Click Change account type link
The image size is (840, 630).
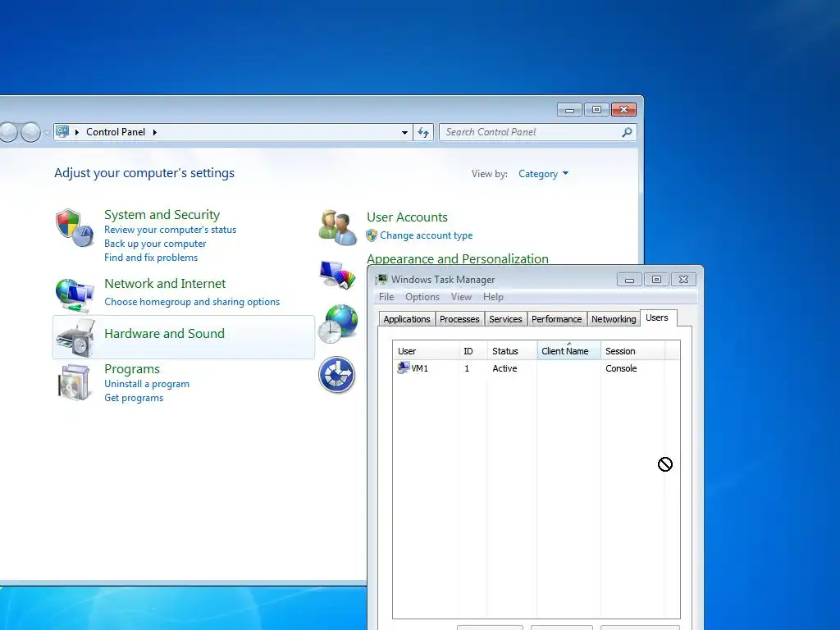[427, 235]
